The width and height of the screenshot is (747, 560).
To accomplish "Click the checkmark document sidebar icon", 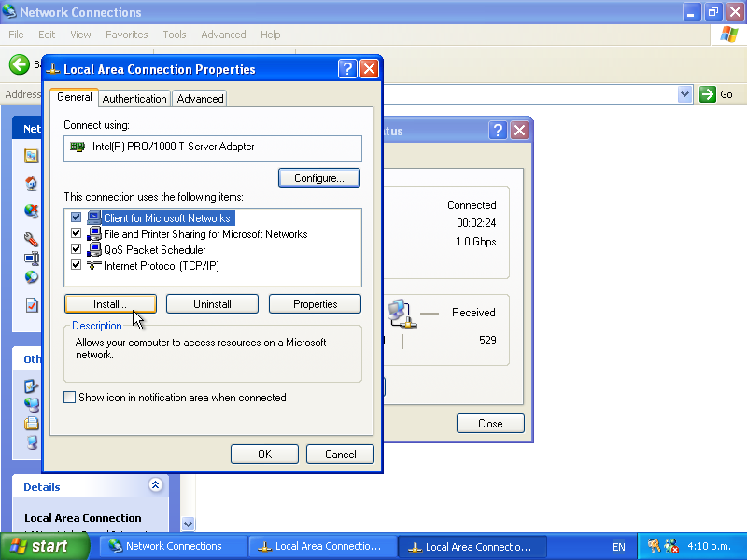I will 32,305.
